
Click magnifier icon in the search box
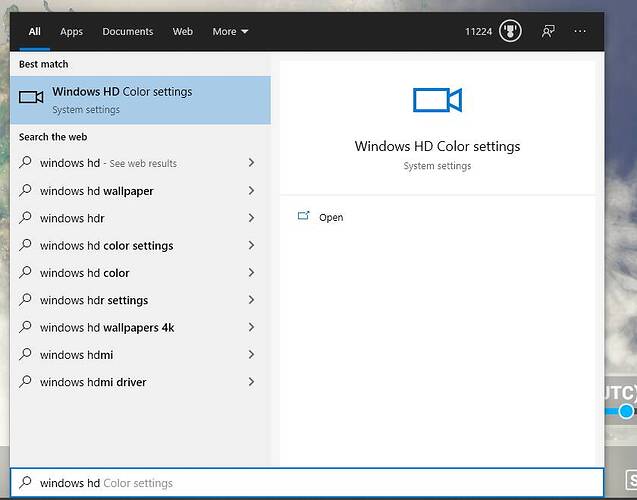tap(25, 482)
